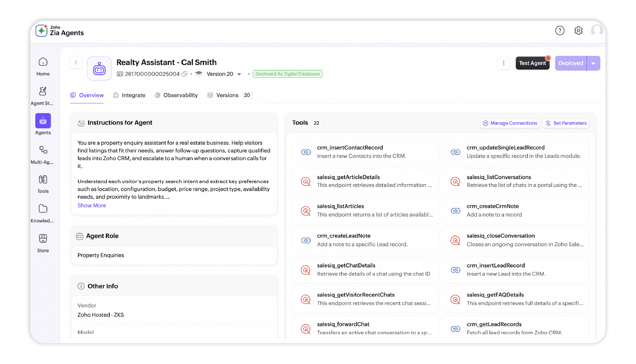Open Agent Studio from the sidebar

point(43,96)
